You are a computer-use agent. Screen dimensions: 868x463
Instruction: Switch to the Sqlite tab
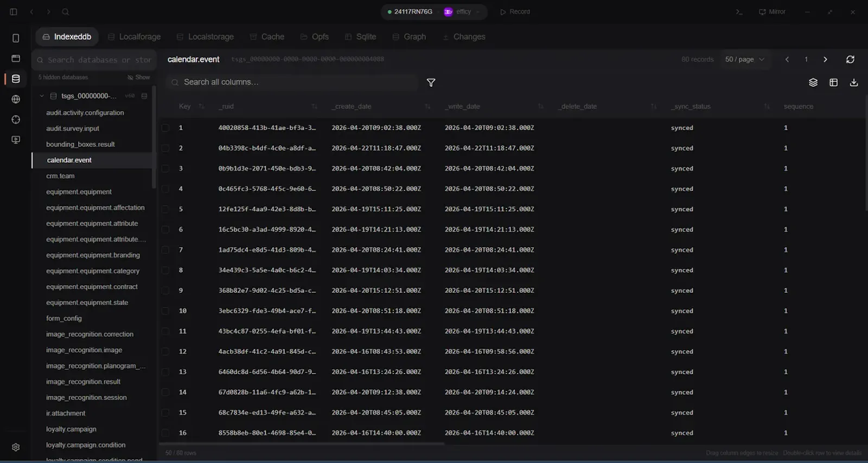pos(360,37)
